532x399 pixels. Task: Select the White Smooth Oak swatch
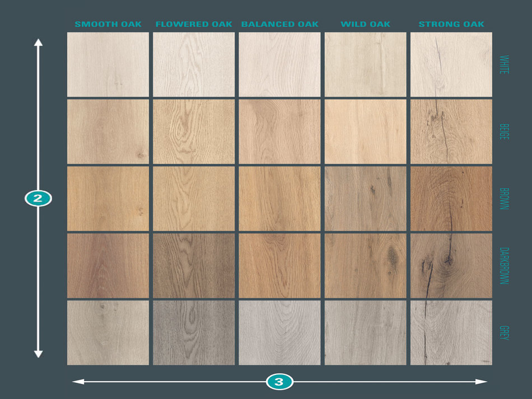click(x=108, y=64)
